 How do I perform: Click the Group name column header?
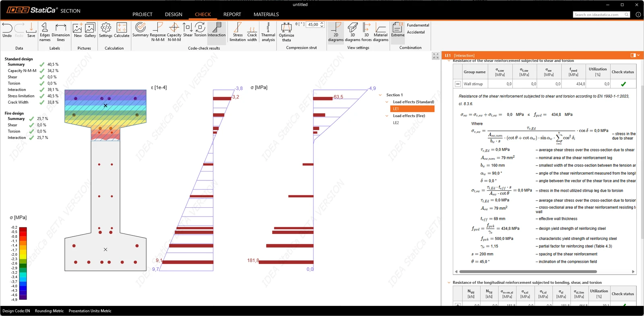(x=475, y=72)
